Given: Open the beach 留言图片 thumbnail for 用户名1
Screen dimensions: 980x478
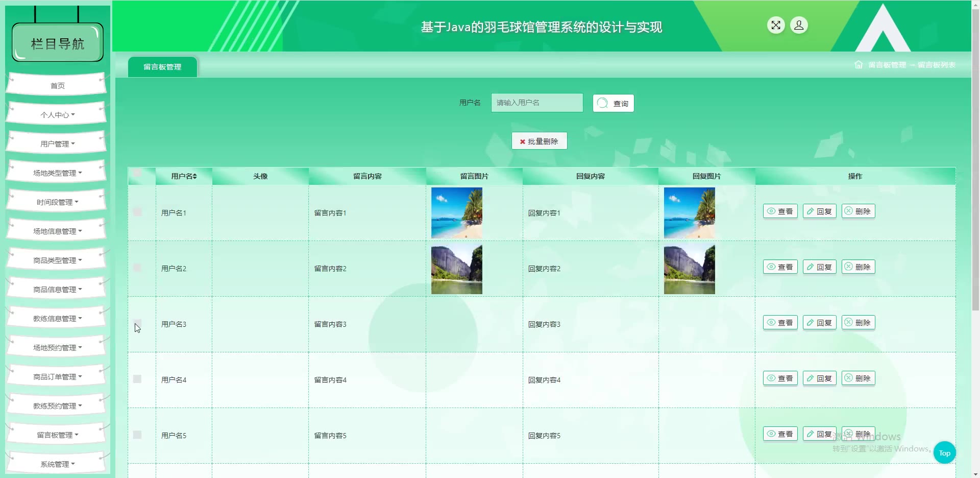Looking at the screenshot, I should (456, 213).
